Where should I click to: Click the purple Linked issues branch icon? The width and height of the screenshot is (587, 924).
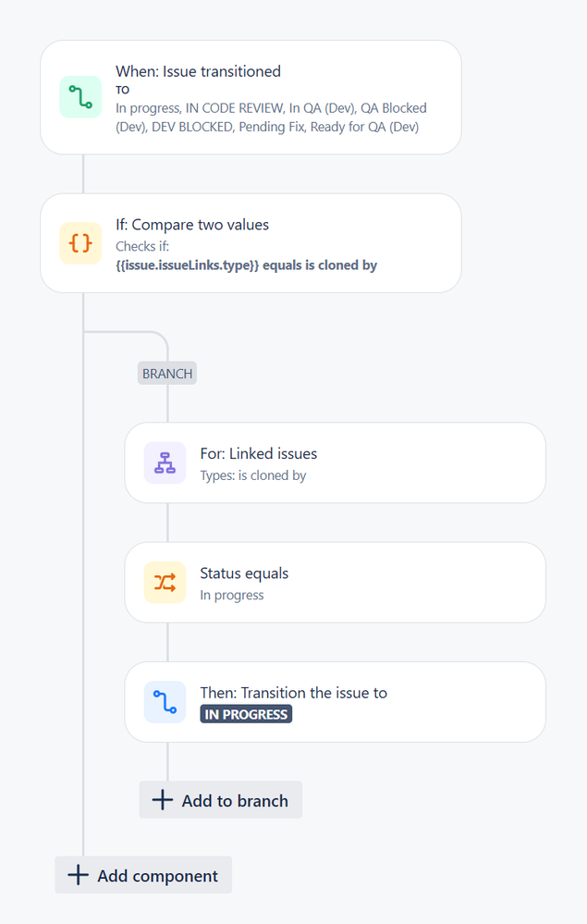165,462
